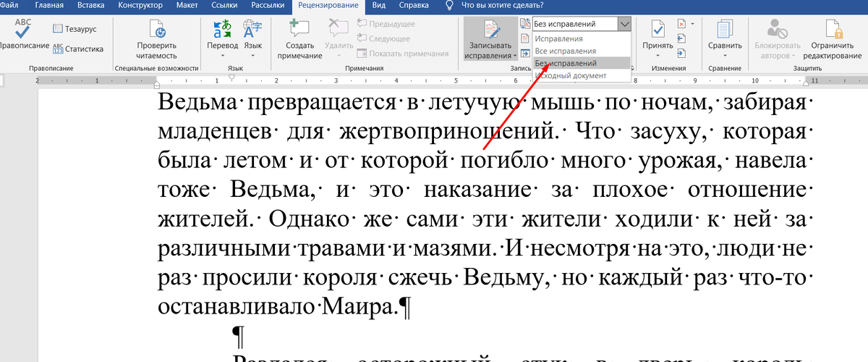Show word count Статистика

pyautogui.click(x=77, y=49)
